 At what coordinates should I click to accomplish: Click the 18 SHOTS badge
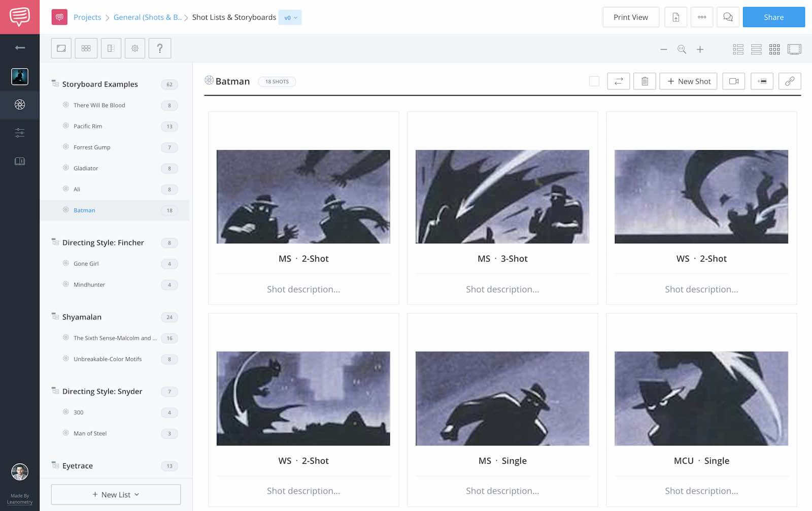[277, 82]
